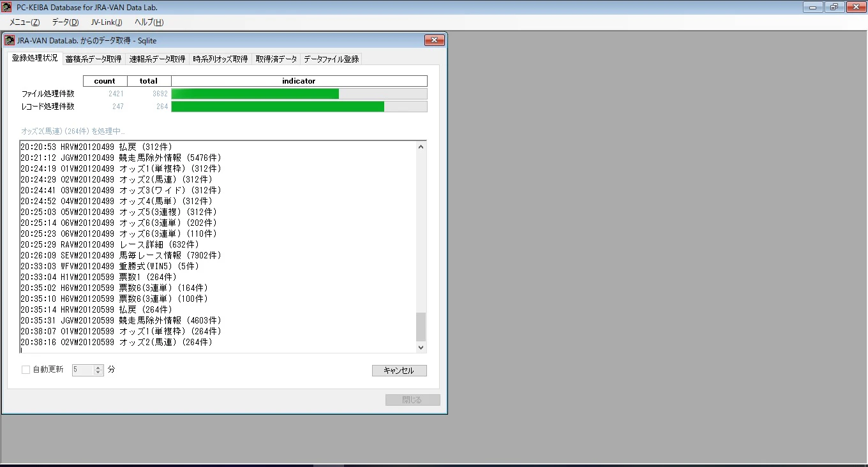Click file count value 2421
The width and height of the screenshot is (868, 467).
(x=116, y=94)
